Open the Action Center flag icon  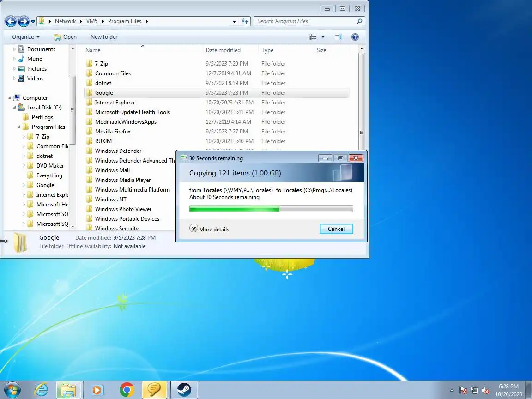[x=463, y=391]
